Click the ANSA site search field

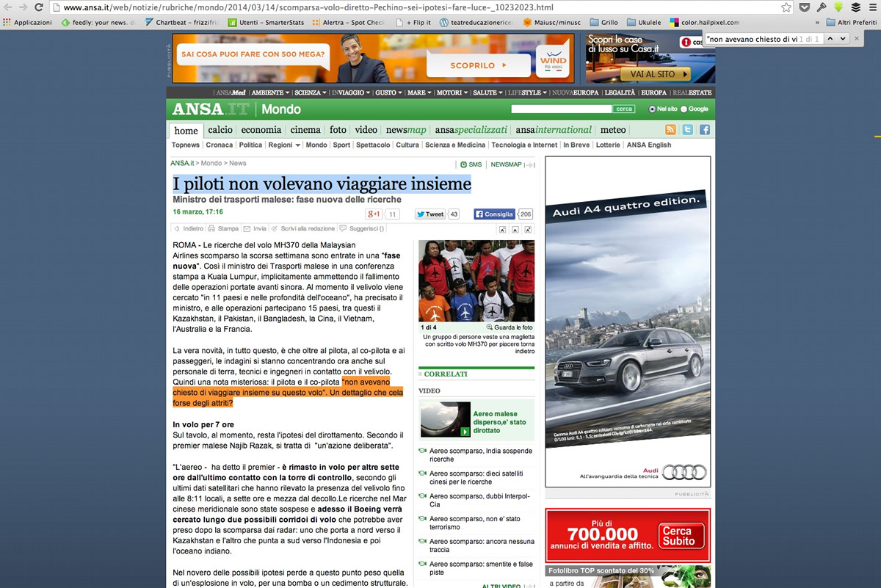(x=562, y=109)
